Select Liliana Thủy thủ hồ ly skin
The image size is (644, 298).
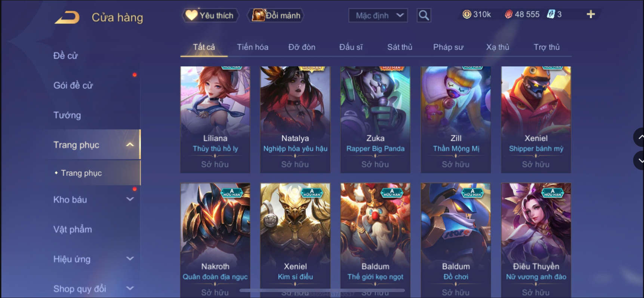coord(215,120)
